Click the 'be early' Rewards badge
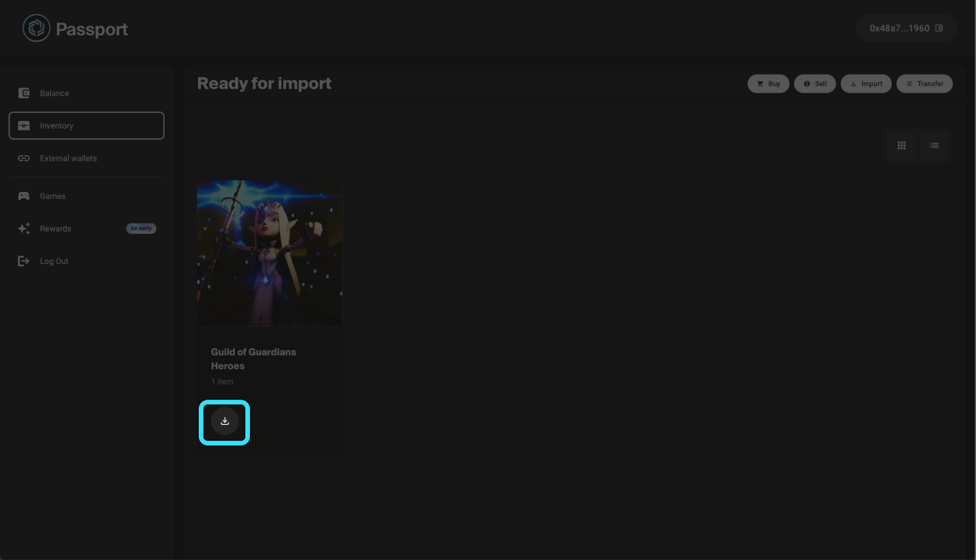 [141, 229]
